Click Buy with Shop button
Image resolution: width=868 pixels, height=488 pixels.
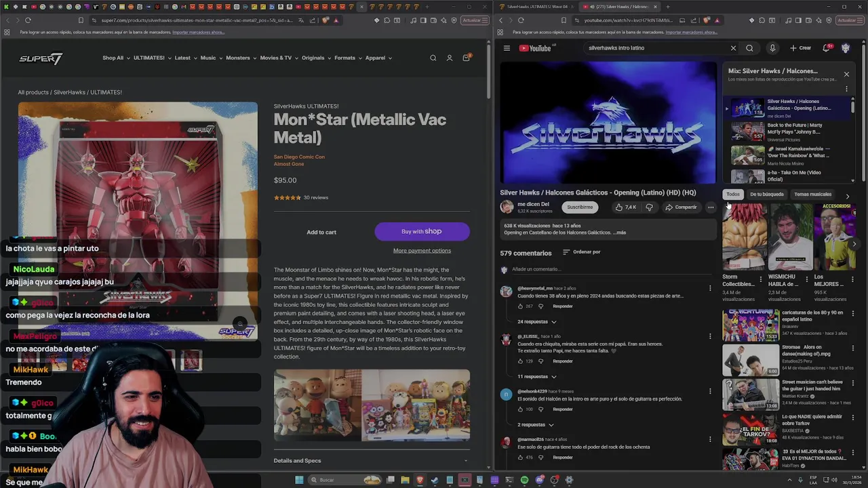click(422, 232)
